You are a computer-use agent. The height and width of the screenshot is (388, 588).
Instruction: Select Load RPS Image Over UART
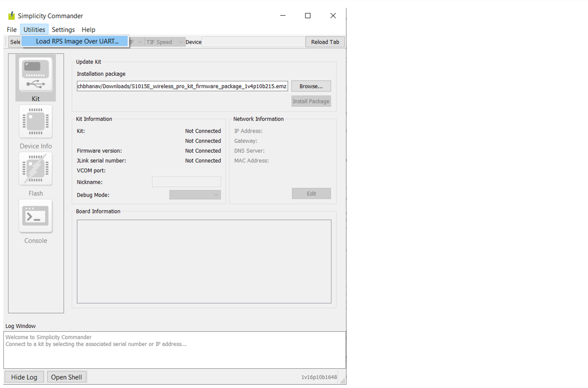click(x=75, y=41)
